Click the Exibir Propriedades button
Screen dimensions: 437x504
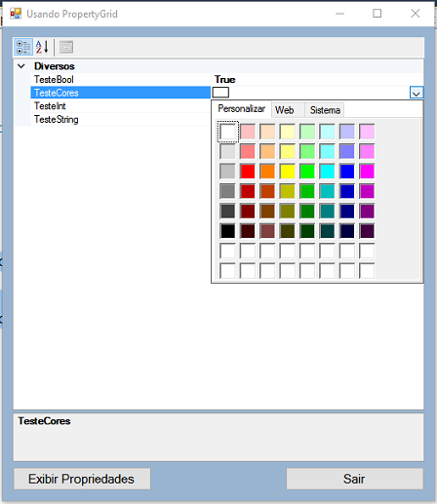click(82, 479)
